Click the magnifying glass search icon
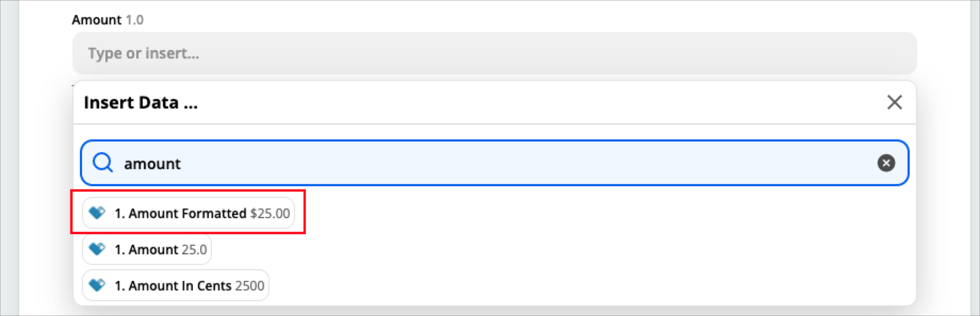This screenshot has width=980, height=316. tap(102, 163)
